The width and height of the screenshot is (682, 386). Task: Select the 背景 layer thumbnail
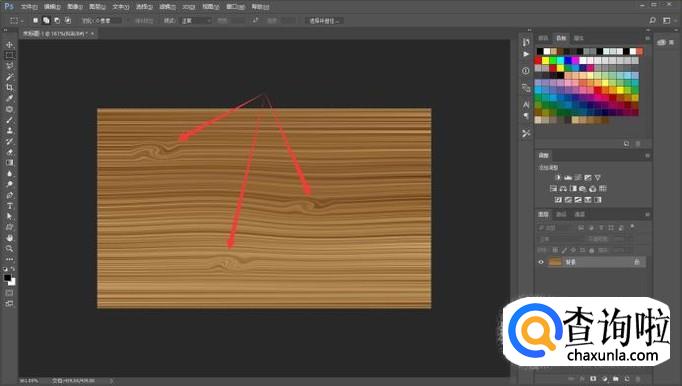pyautogui.click(x=555, y=262)
